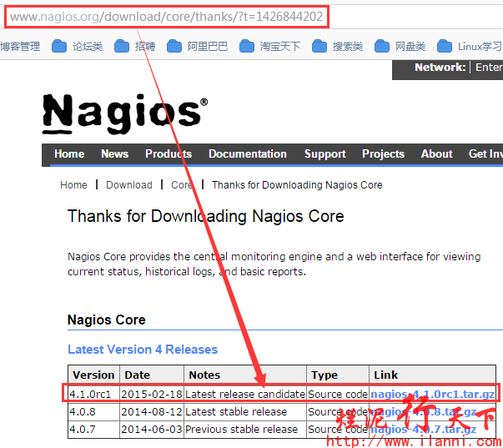
Task: Click the Network: label in top bar
Action: (440, 67)
